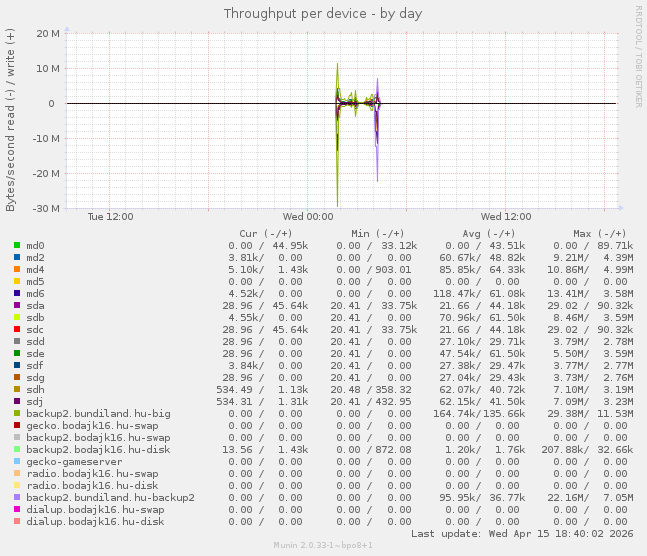
Task: Click the sdh Cur value 534.49
Action: tap(234, 389)
